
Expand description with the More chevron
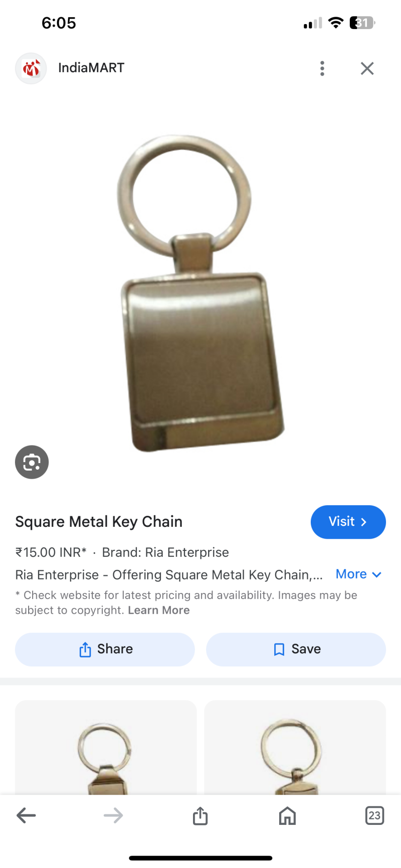pos(359,574)
